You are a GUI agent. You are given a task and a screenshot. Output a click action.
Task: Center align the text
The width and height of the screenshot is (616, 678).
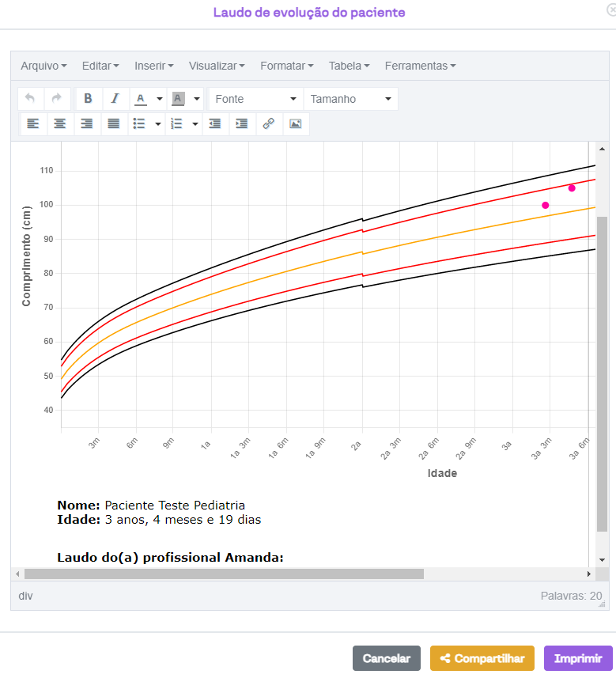coord(59,123)
